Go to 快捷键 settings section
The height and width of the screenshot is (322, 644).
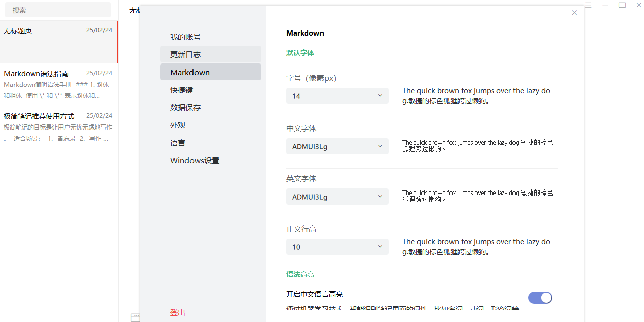[182, 90]
